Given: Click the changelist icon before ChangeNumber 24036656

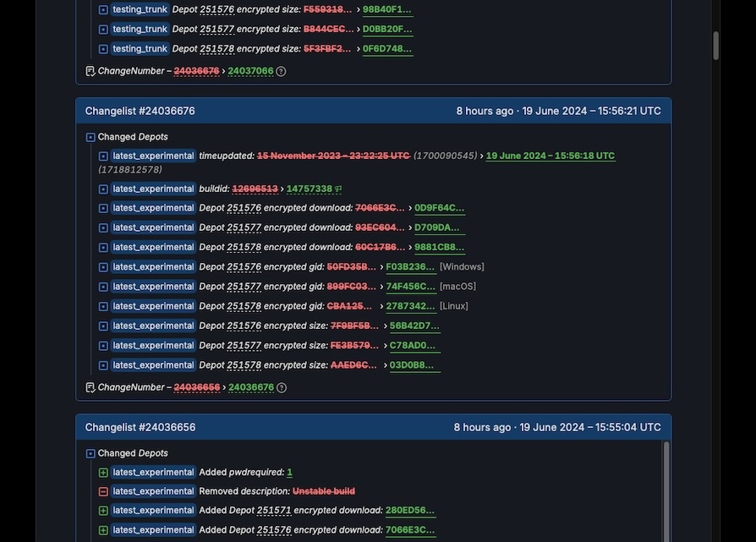Looking at the screenshot, I should 90,387.
